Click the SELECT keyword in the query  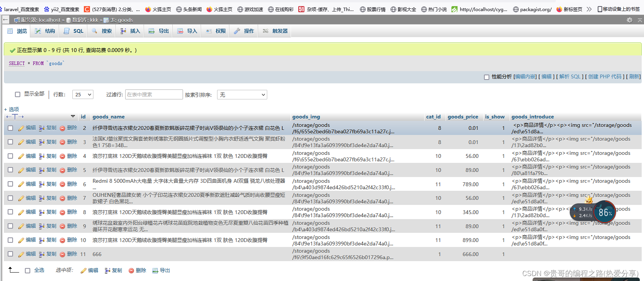[17, 63]
